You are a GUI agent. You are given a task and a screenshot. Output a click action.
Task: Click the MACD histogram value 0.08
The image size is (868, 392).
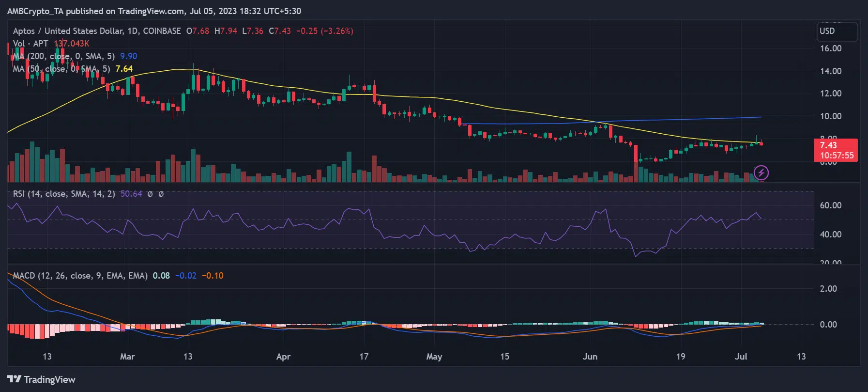[x=161, y=276]
